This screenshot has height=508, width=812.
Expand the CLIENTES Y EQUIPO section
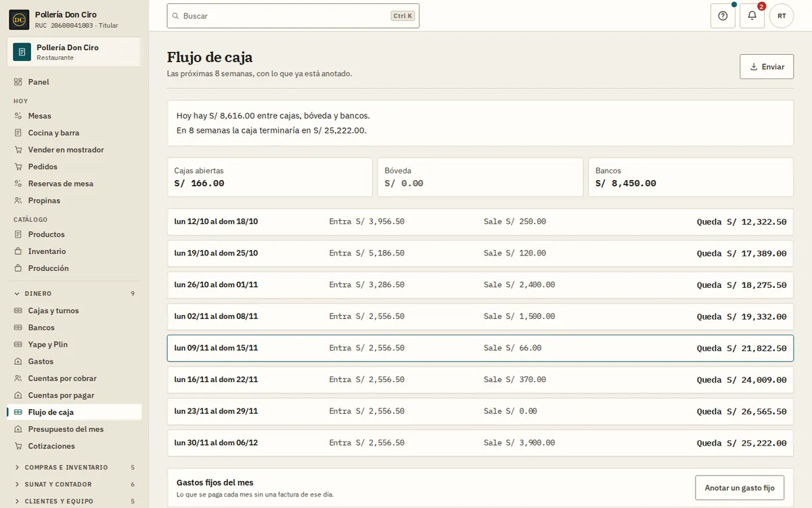tap(74, 501)
